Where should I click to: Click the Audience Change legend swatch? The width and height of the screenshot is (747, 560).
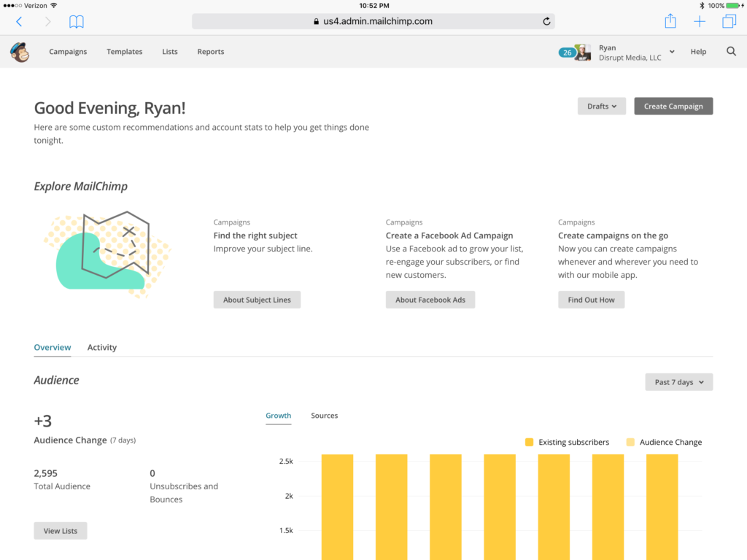(x=630, y=442)
